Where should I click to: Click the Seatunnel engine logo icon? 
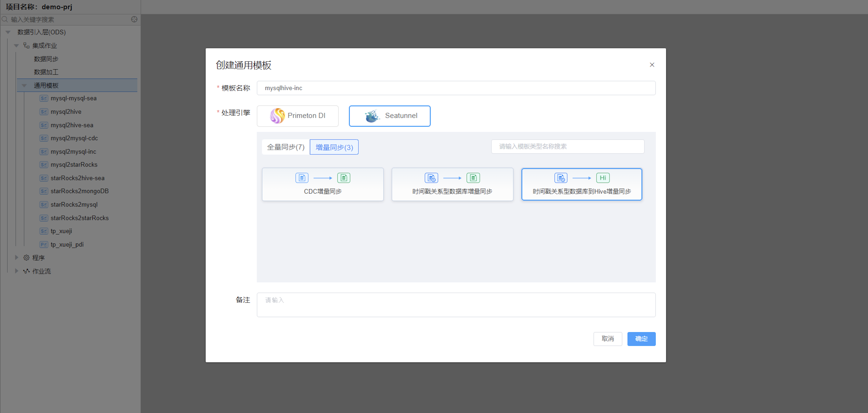(x=372, y=116)
